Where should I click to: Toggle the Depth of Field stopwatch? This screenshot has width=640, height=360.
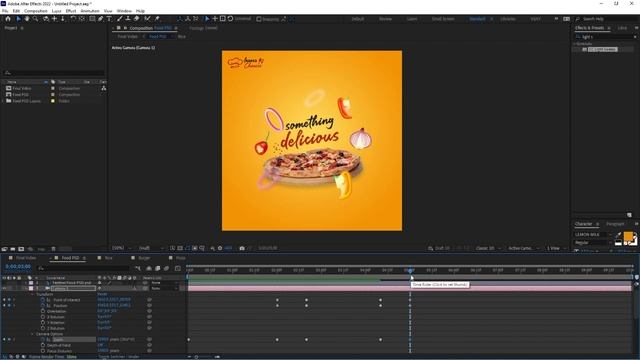(x=43, y=345)
